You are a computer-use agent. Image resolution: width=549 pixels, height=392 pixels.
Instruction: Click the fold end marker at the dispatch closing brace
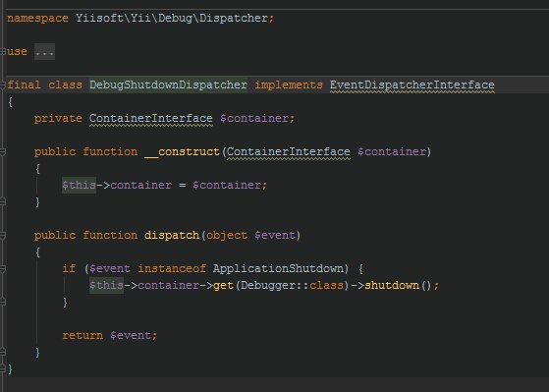pos(2,352)
